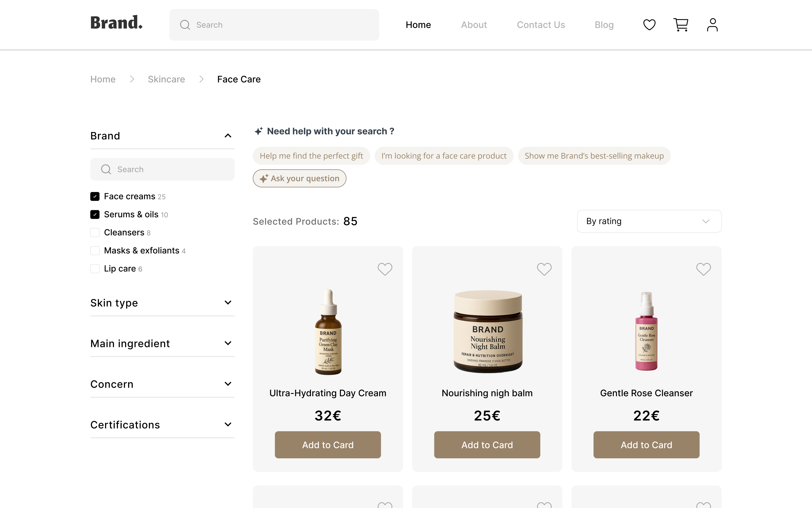
Task: Favorite the Gentle Rose Cleanser product
Action: coord(703,269)
